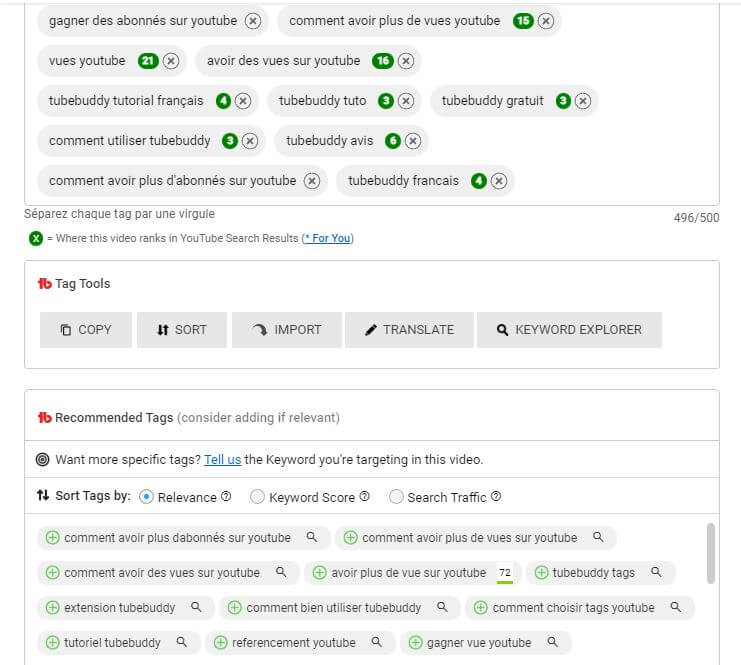Viewport: 741px width, 665px height.
Task: Remove tag 'gagner des abonnés sur youtube'
Action: [x=253, y=21]
